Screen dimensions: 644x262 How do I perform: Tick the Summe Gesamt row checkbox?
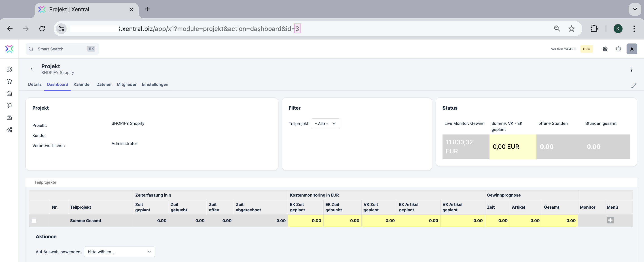tap(34, 221)
